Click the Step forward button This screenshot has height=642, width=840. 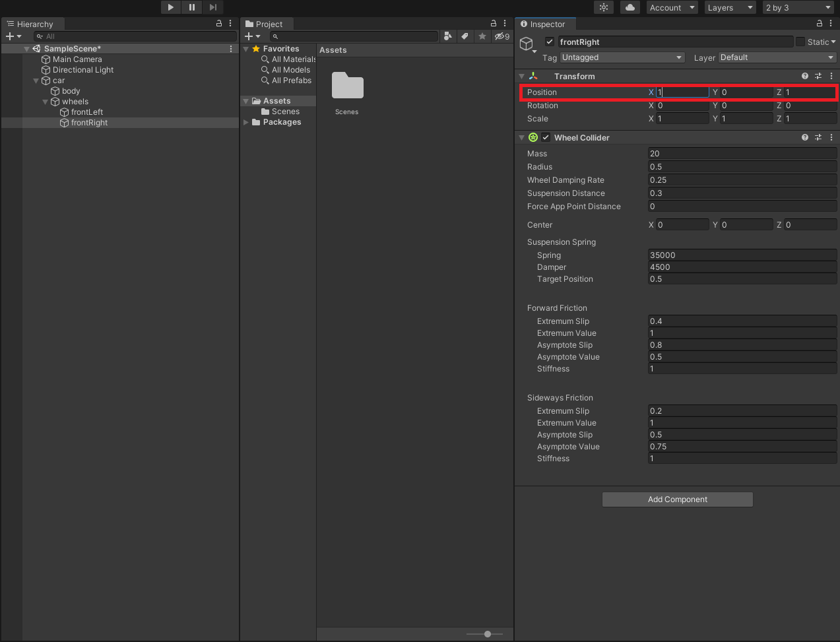coord(213,7)
